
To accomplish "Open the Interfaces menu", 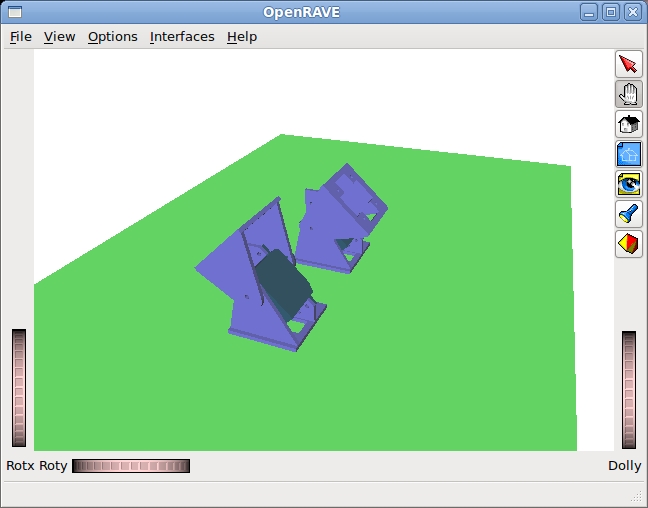I will tap(182, 37).
